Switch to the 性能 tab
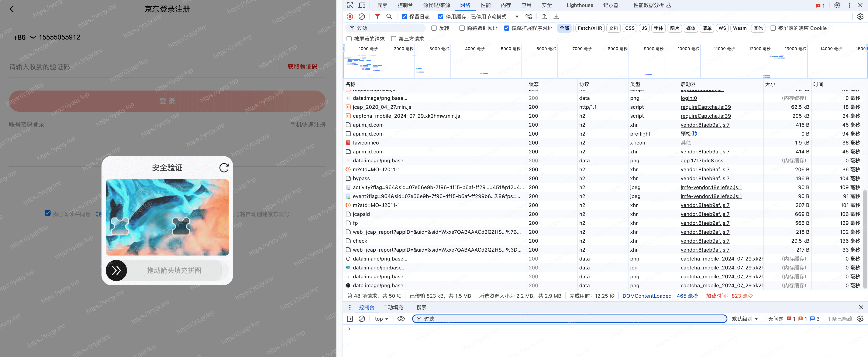This screenshot has width=868, height=357. [x=485, y=5]
